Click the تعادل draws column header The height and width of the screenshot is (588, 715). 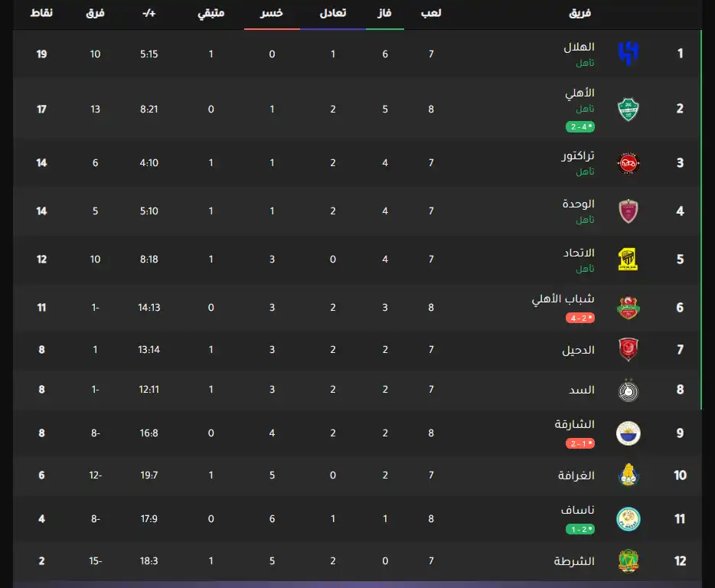click(x=332, y=13)
